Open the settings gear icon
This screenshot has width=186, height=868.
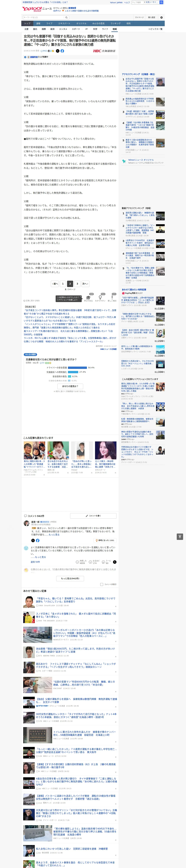tap(161, 18)
